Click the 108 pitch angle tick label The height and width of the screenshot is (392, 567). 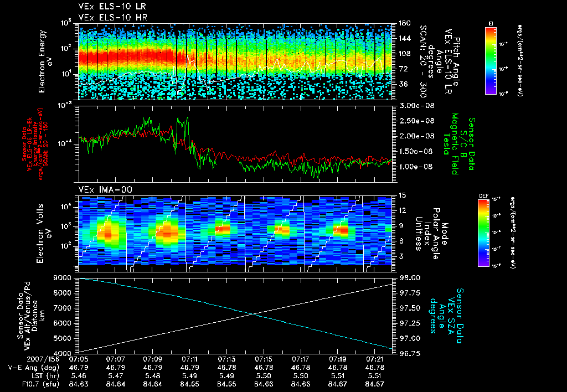coord(404,54)
